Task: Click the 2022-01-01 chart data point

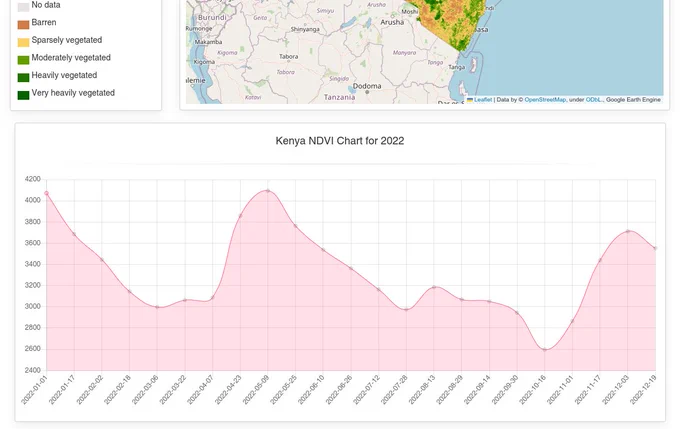Action: pos(46,193)
